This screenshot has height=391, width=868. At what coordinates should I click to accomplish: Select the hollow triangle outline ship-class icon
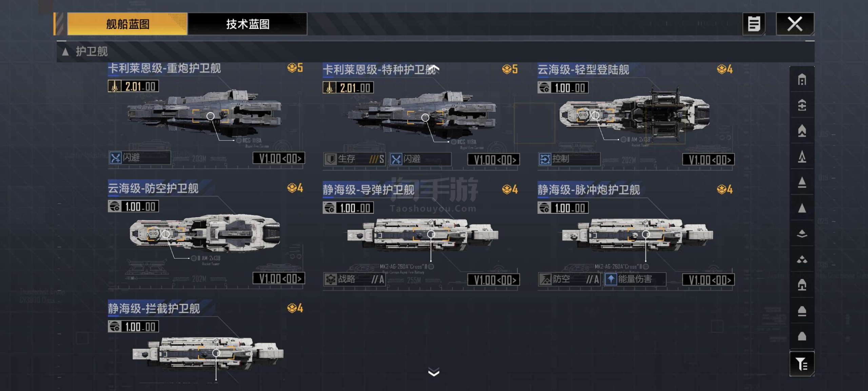(802, 156)
